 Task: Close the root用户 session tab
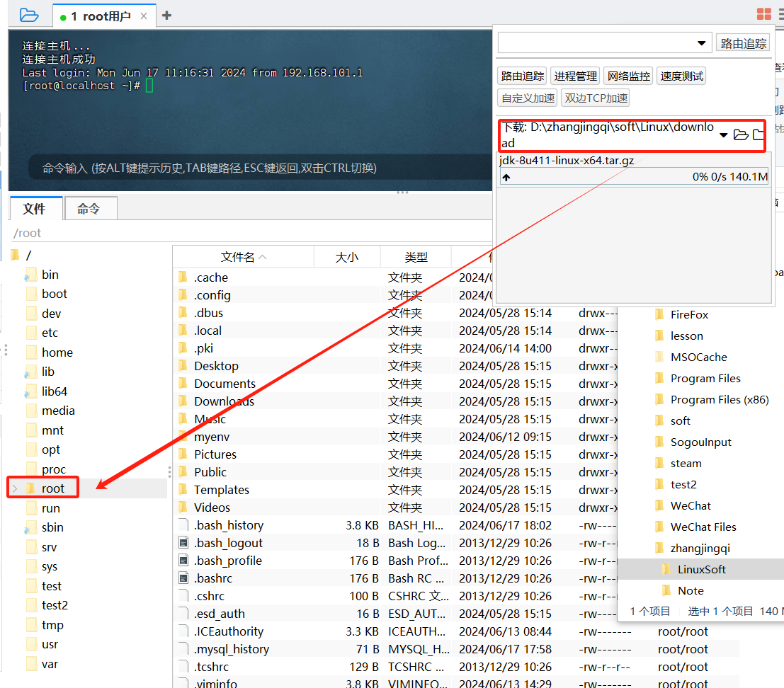click(x=144, y=16)
